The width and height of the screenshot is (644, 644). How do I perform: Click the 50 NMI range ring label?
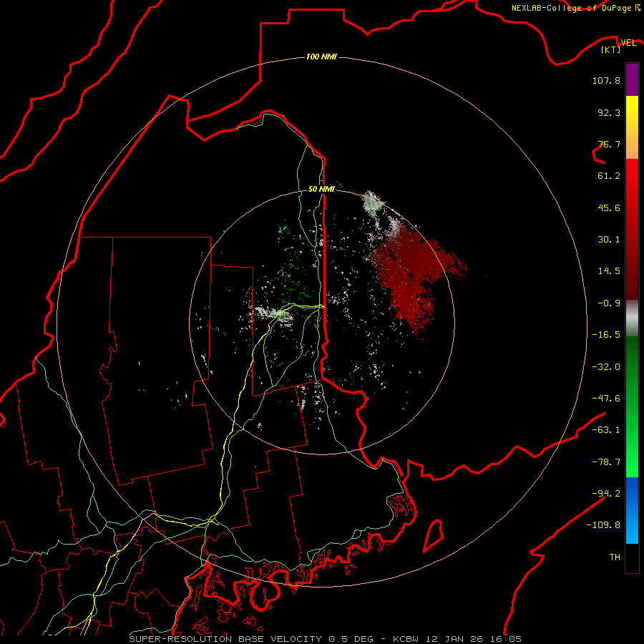(321, 189)
